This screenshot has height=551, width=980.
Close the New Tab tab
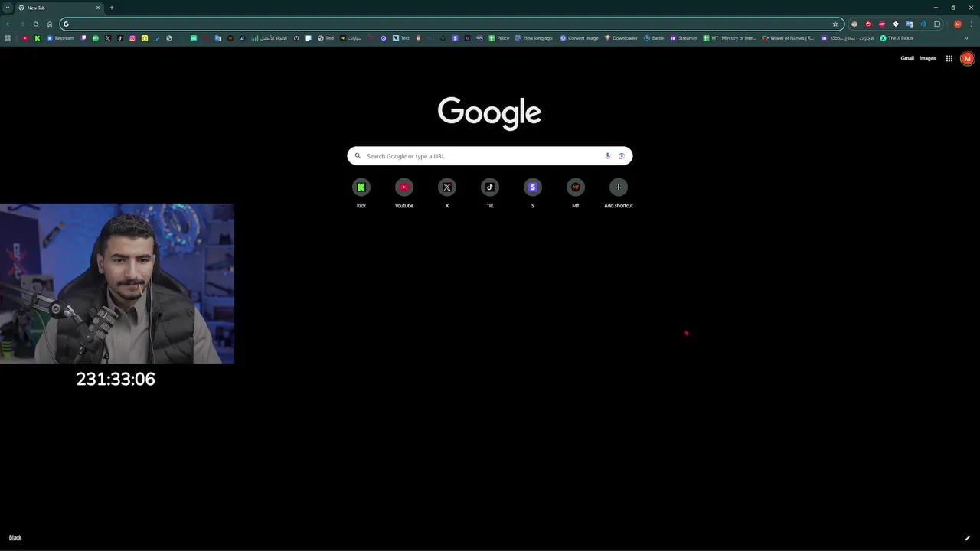tap(98, 8)
